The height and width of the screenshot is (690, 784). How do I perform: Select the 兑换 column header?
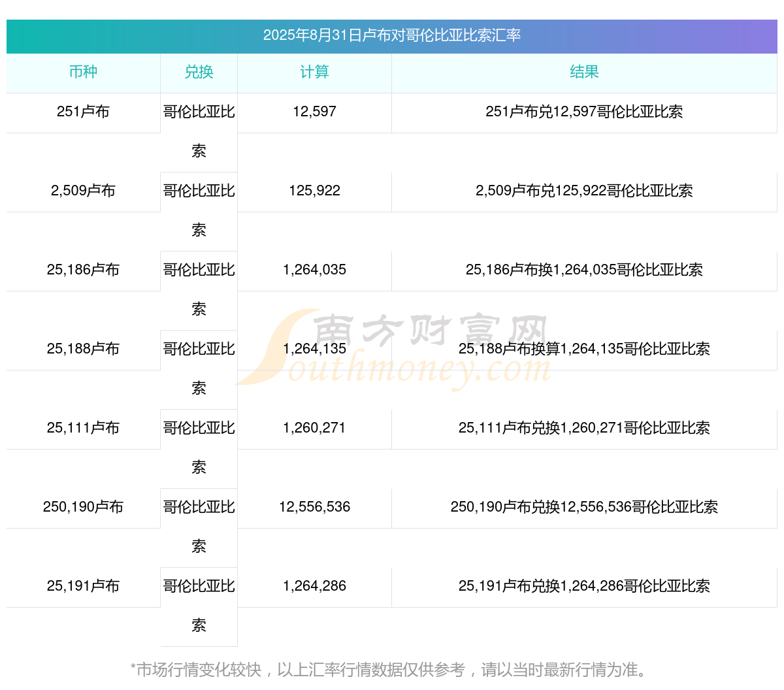coord(199,73)
